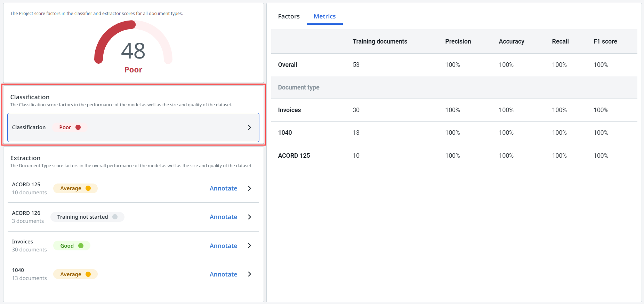The image size is (644, 304).
Task: Click the Precision column header
Action: (458, 41)
